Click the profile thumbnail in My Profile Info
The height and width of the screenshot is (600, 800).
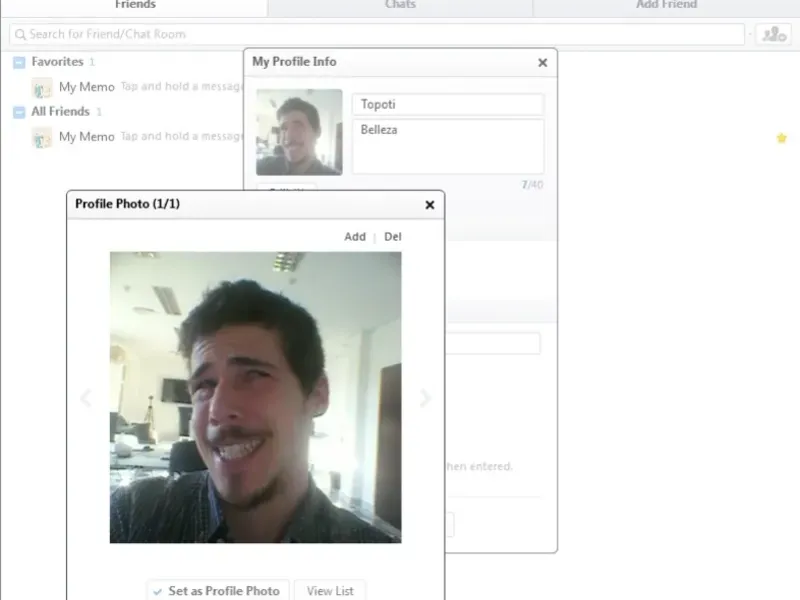(x=299, y=132)
